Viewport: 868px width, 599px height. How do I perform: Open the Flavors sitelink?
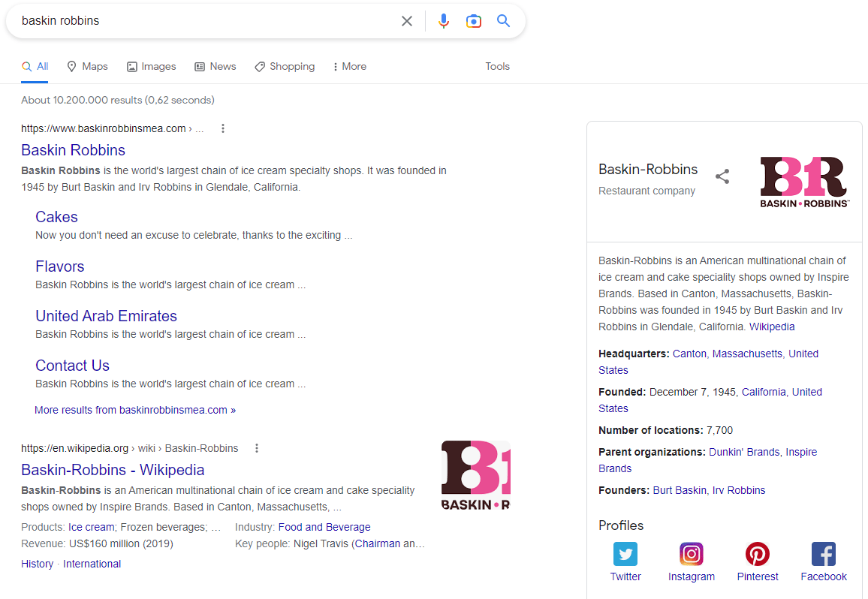tap(60, 266)
